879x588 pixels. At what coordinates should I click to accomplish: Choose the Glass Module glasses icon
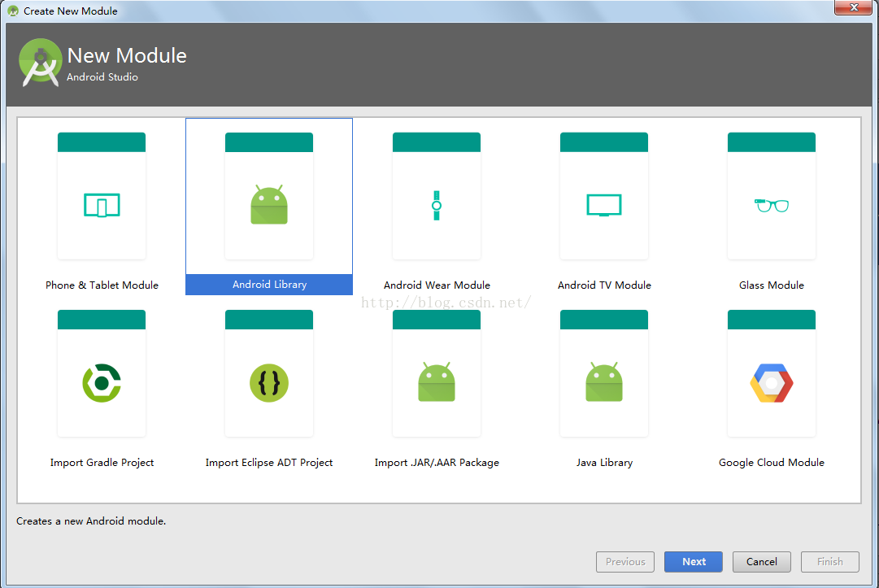pos(772,205)
